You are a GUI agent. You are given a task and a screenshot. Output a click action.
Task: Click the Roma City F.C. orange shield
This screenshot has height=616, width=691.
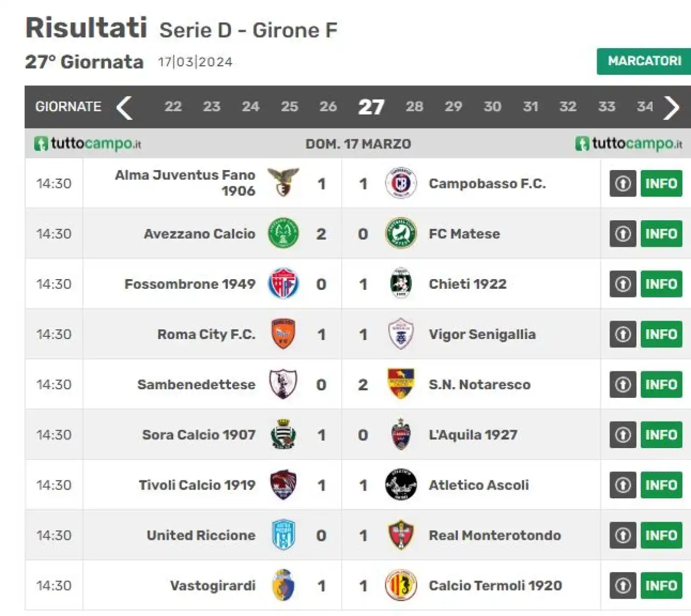(283, 334)
